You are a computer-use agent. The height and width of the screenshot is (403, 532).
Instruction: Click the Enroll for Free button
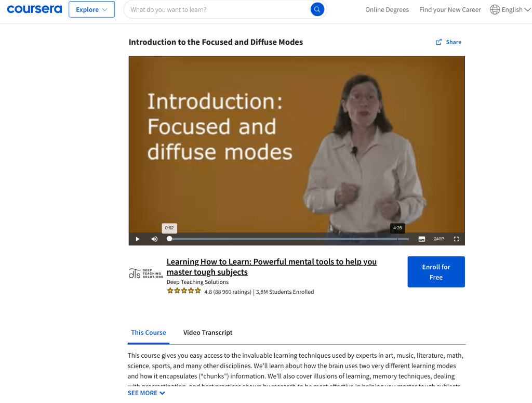[x=436, y=272]
